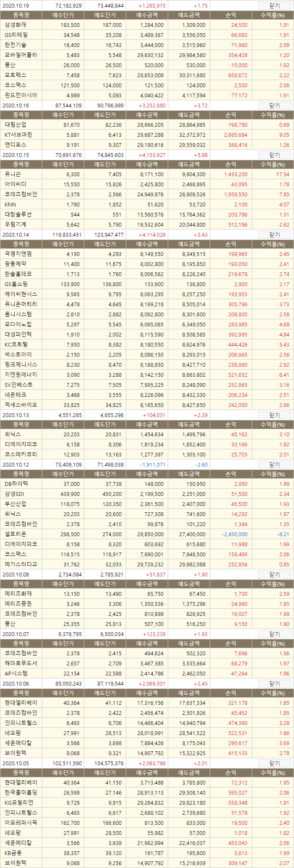The width and height of the screenshot is (294, 868).
Task: Select the 모트렉스 entry
Action: [x=15, y=75]
